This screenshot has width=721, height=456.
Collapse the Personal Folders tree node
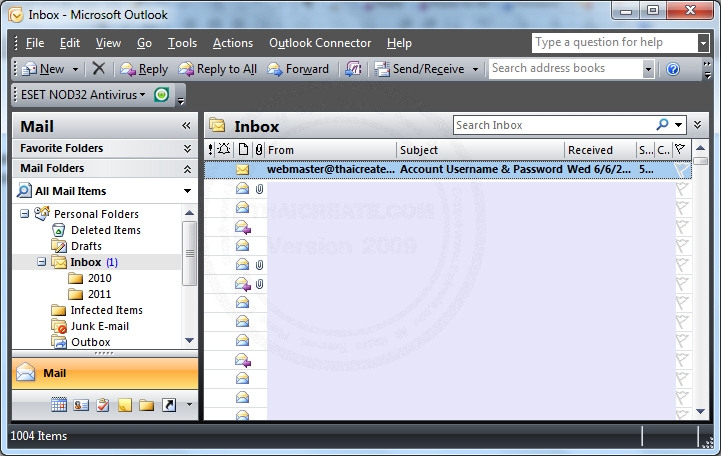click(x=24, y=214)
